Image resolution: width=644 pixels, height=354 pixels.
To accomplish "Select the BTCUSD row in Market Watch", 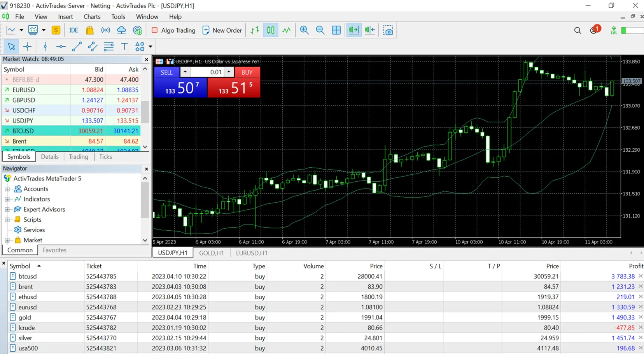I will [71, 131].
